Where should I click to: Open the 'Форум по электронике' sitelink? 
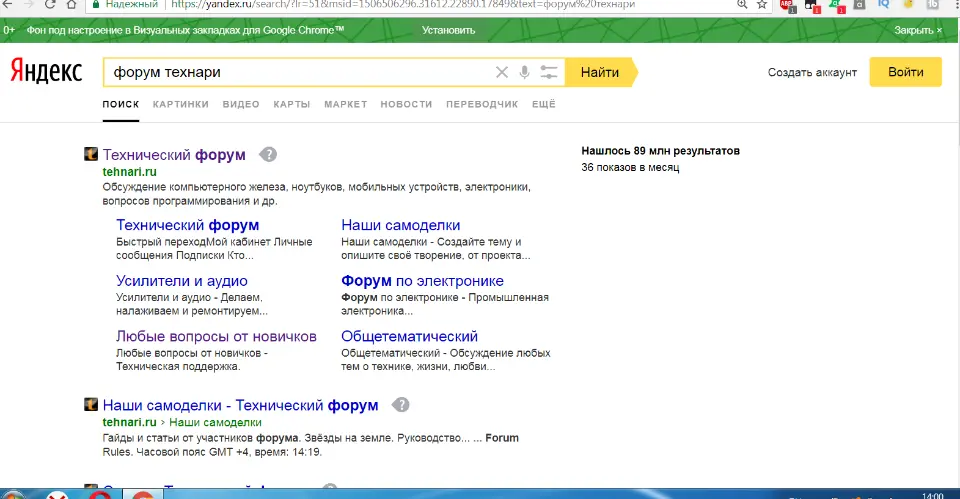[422, 281]
